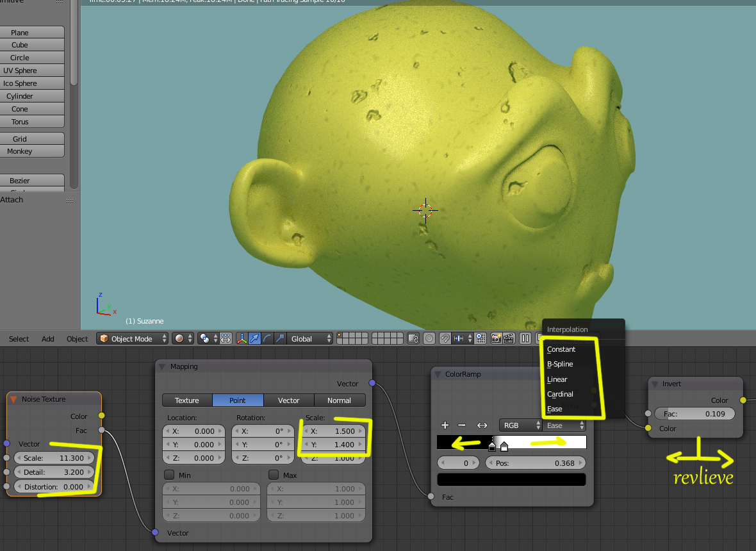Click Noise Texture Fac output socket
The height and width of the screenshot is (551, 756).
coord(101,430)
